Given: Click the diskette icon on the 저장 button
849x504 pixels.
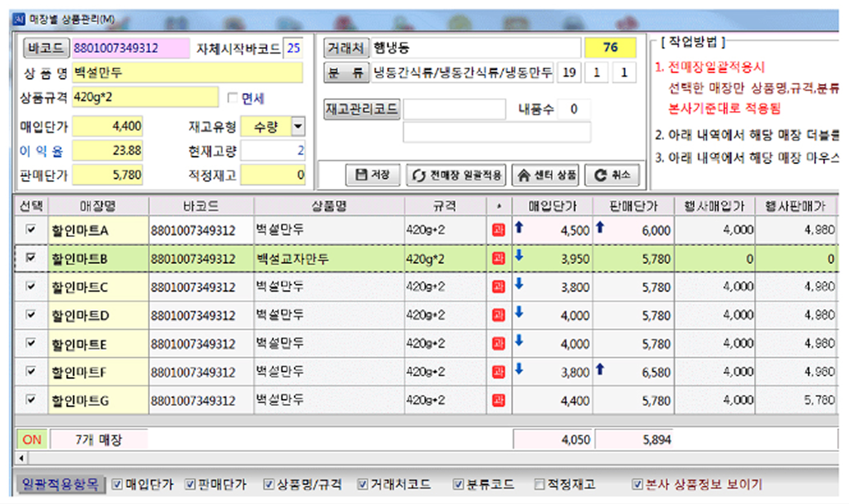Looking at the screenshot, I should [x=360, y=175].
